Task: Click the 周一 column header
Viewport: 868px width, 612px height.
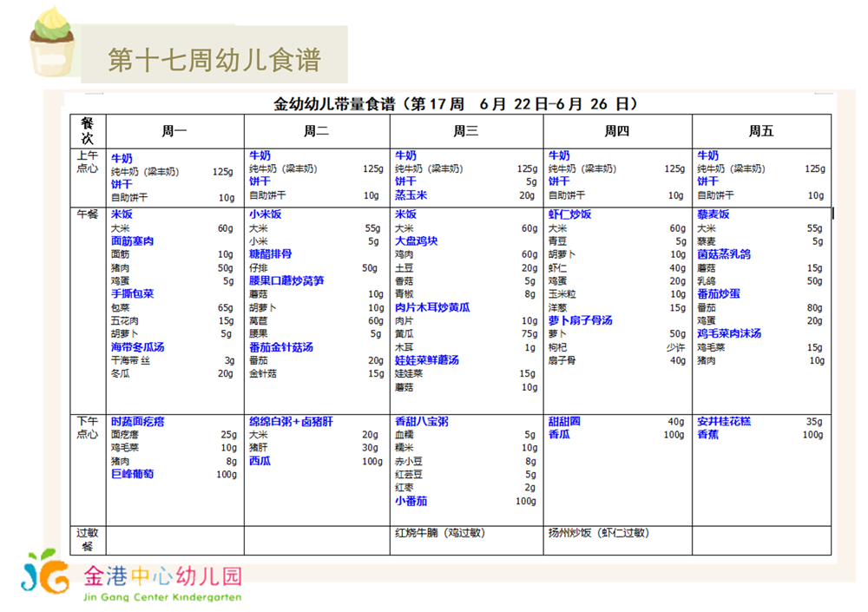Action: coord(174,131)
